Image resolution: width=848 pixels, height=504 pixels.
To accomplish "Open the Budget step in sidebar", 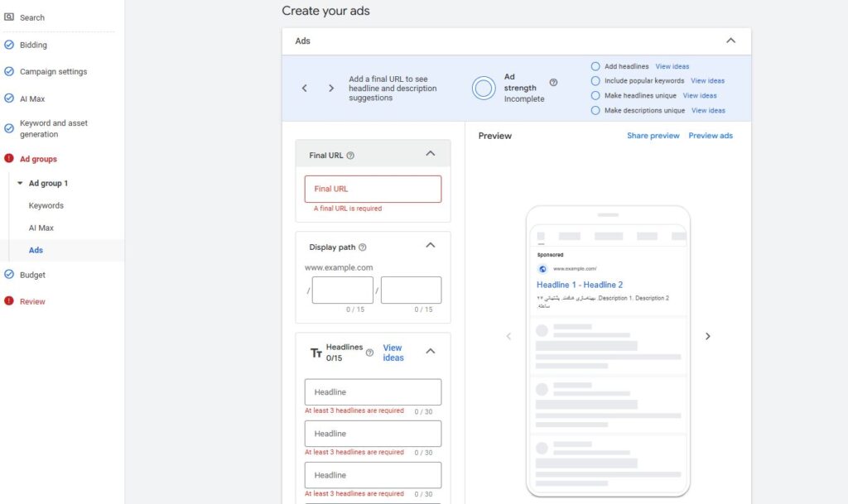I will (32, 275).
